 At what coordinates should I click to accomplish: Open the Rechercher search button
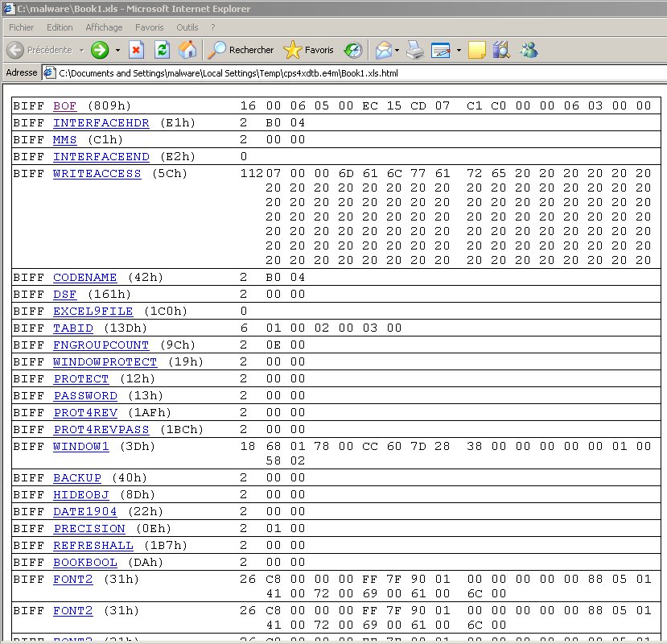point(241,50)
